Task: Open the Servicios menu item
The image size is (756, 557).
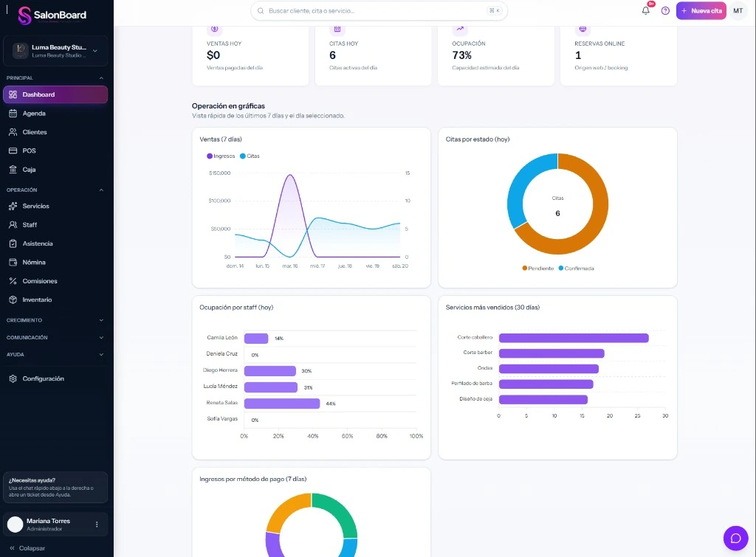Action: click(55, 207)
